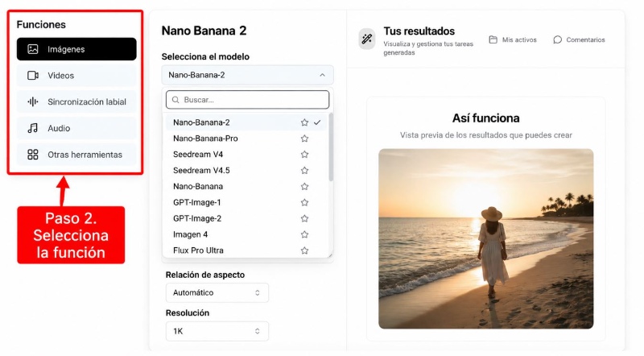Click the Videos camera icon

[33, 76]
